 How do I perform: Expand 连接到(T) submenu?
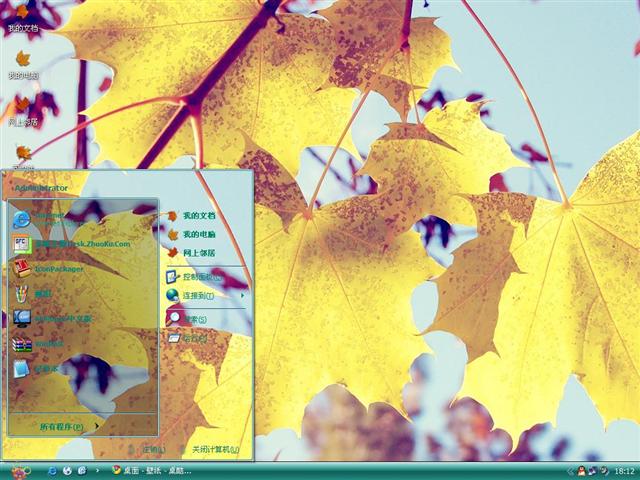pyautogui.click(x=205, y=295)
